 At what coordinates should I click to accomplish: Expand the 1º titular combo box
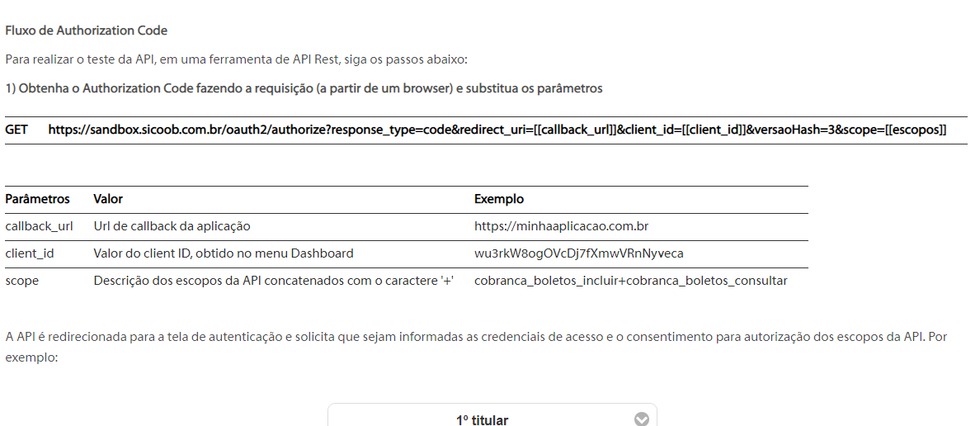tap(492, 414)
